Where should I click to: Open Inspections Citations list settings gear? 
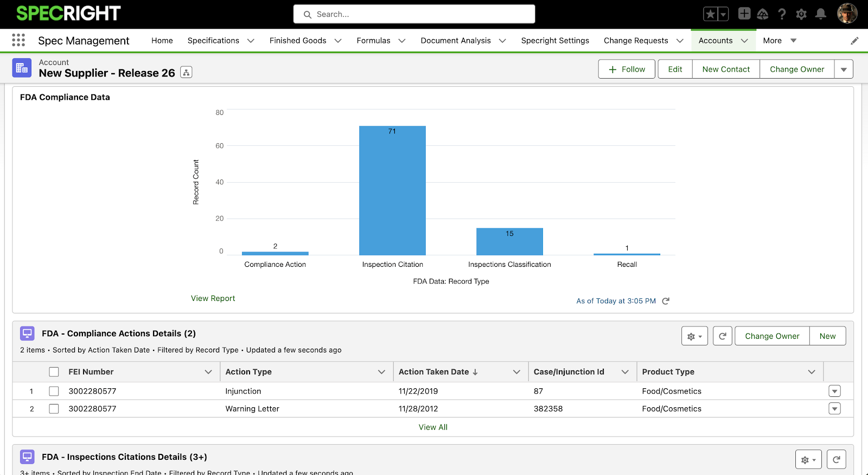(808, 460)
